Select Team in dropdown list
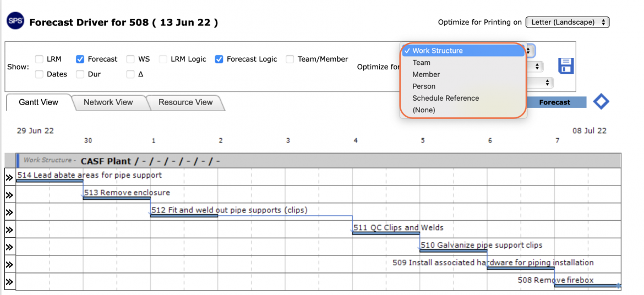 pos(462,62)
